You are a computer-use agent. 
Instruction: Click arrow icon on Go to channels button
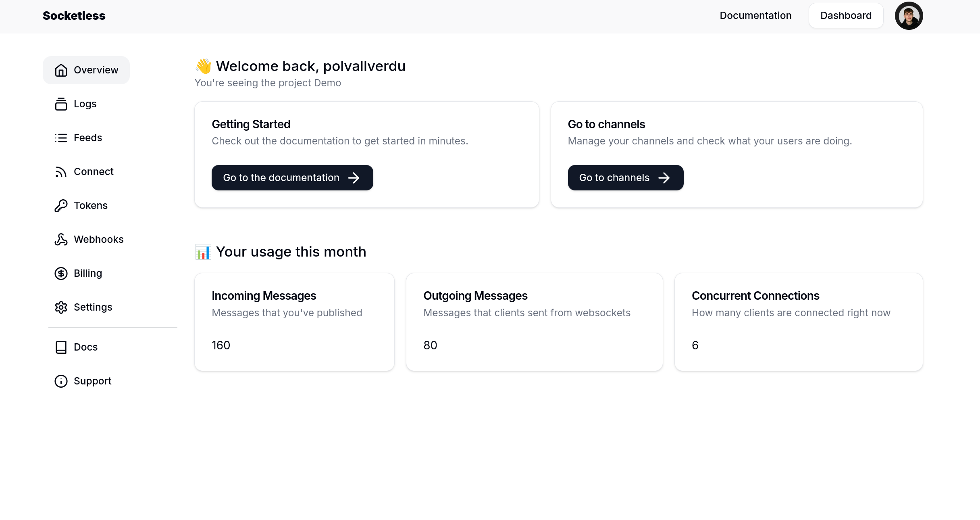pyautogui.click(x=664, y=178)
